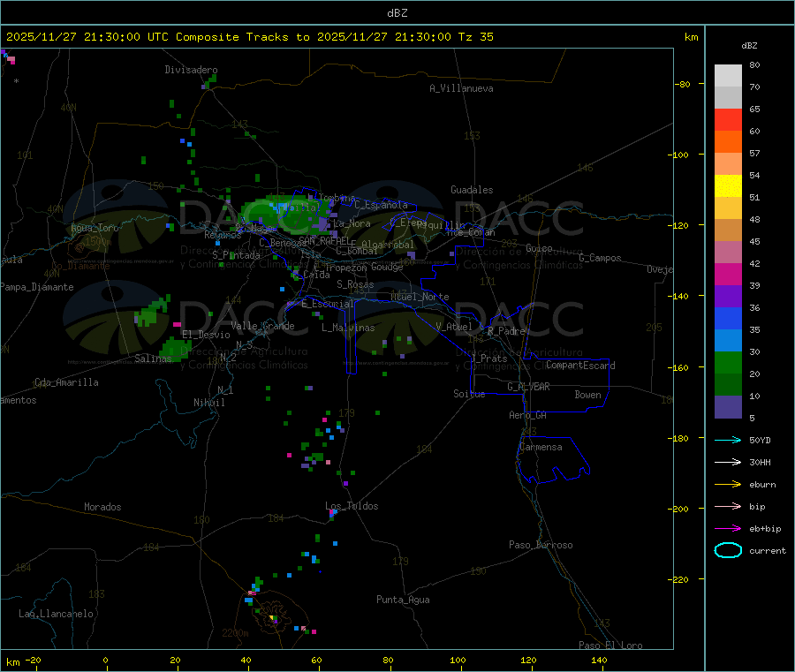Click the 'Nihuil' map label
795x672 pixels.
click(x=208, y=403)
